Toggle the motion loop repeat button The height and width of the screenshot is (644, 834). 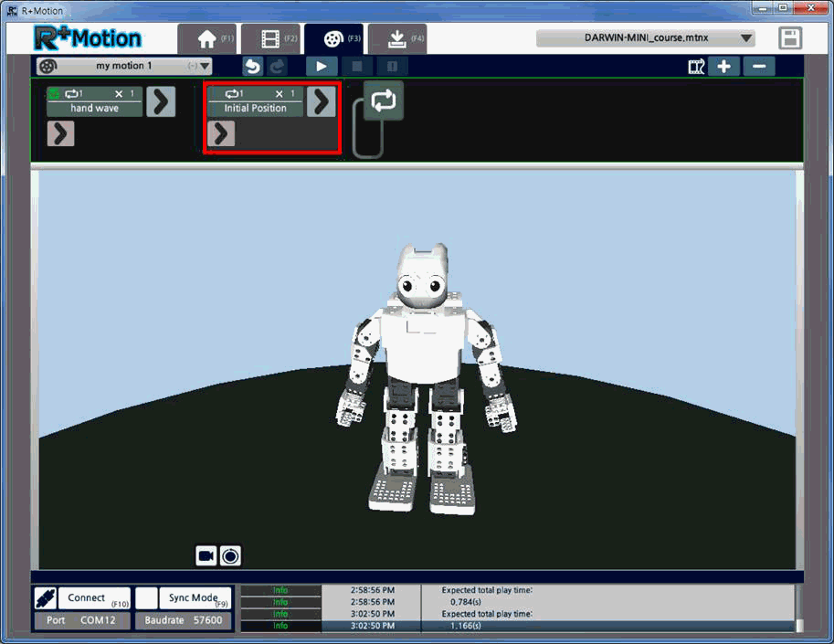click(x=384, y=100)
